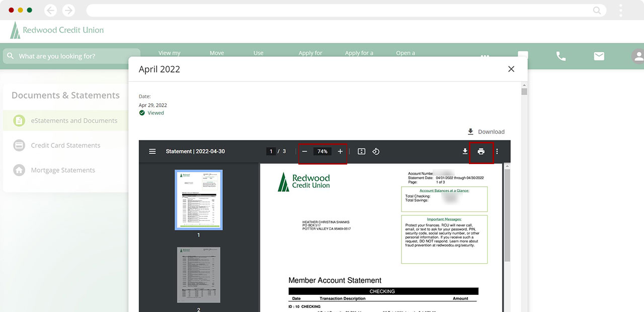Click the 'Apr 29, 2022' date text
Viewport: 644px width, 312px height.
point(153,105)
